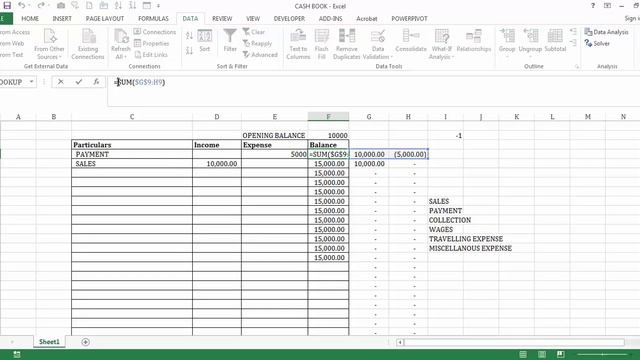Image resolution: width=640 pixels, height=360 pixels.
Task: Open Excel Help question mark
Action: [593, 6]
